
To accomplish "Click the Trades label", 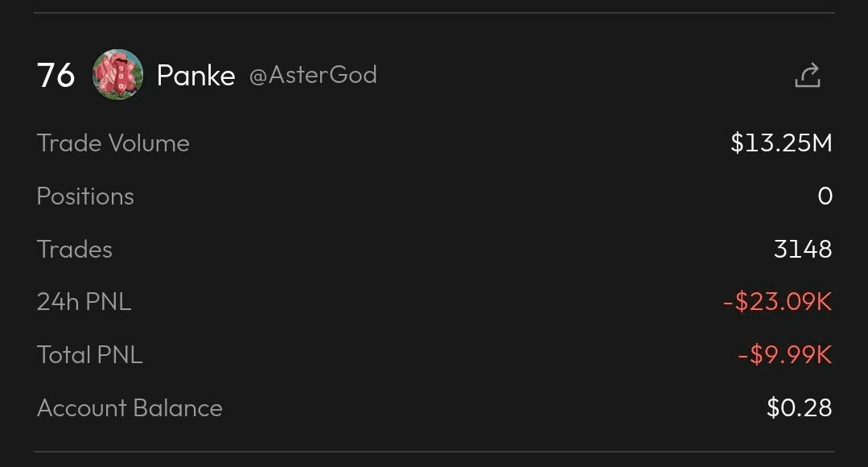I will (x=75, y=250).
